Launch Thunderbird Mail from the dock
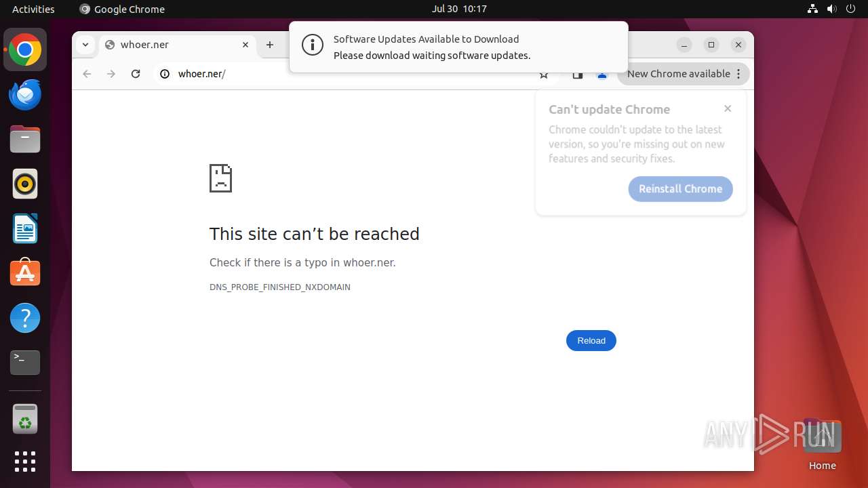Viewport: 868px width, 488px height. click(x=25, y=95)
